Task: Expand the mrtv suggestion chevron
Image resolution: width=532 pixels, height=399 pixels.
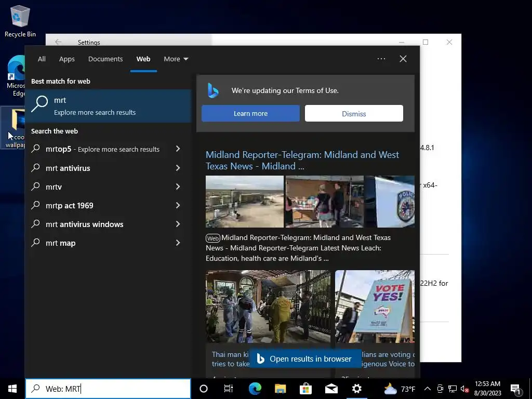Action: click(x=178, y=187)
